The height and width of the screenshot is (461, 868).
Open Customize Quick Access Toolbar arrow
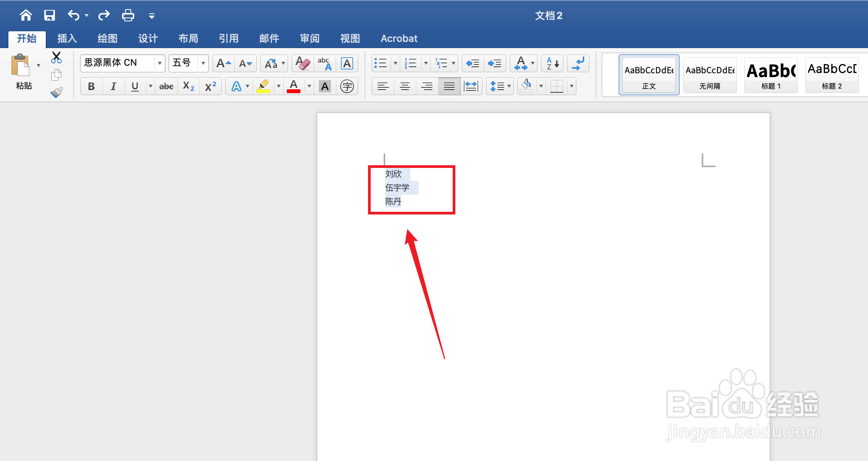[152, 16]
